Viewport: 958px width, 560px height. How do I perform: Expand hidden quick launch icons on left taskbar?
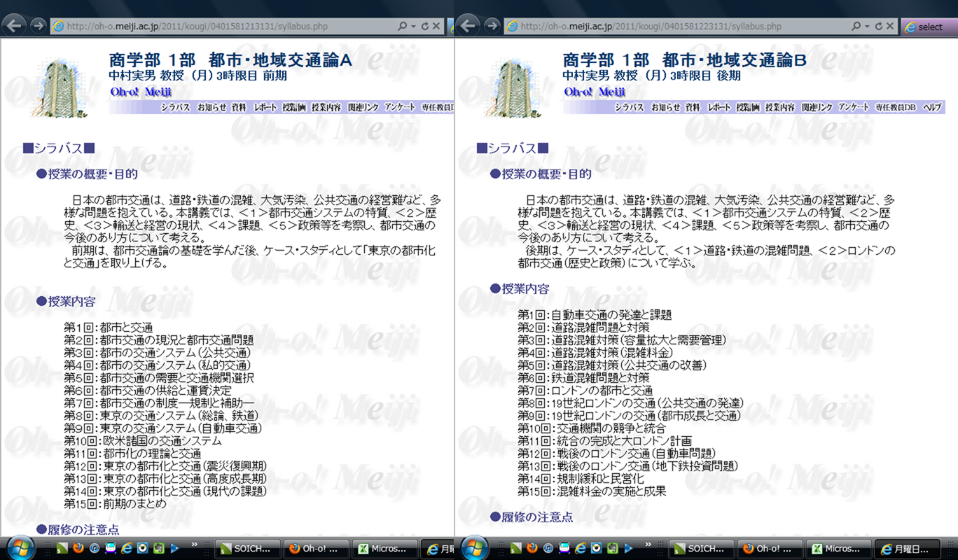(194, 545)
